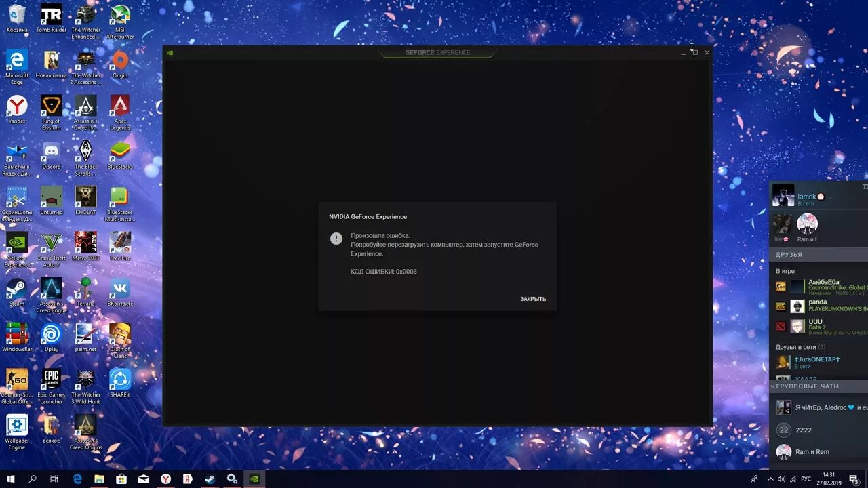Open Yandex browser desktop shortcut
The height and width of the screenshot is (488, 868).
point(17,110)
